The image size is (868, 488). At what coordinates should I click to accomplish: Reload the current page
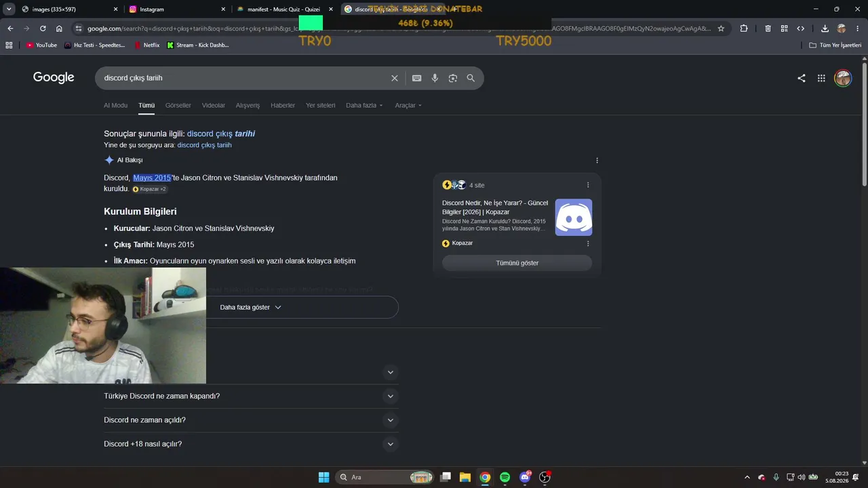click(43, 28)
